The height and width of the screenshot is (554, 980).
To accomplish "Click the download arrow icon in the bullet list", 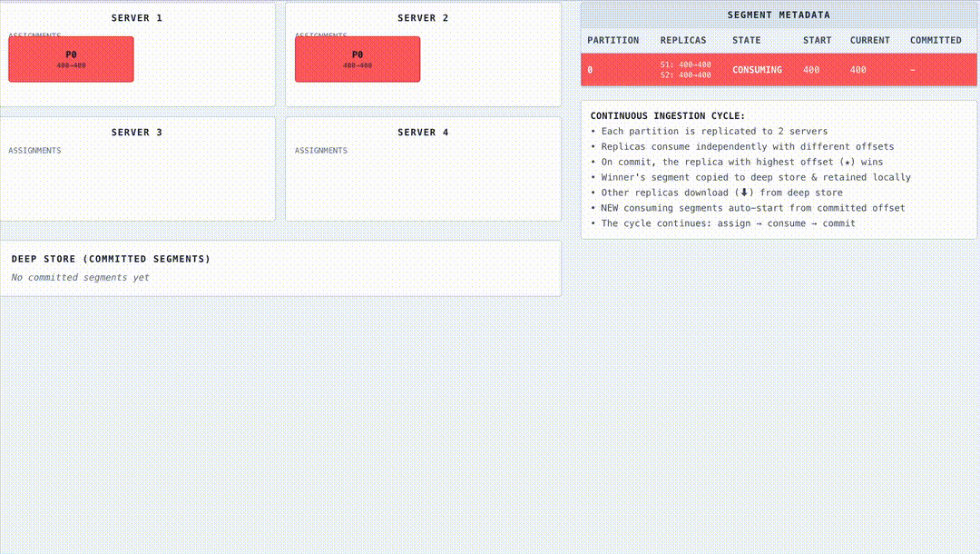I will [x=744, y=193].
